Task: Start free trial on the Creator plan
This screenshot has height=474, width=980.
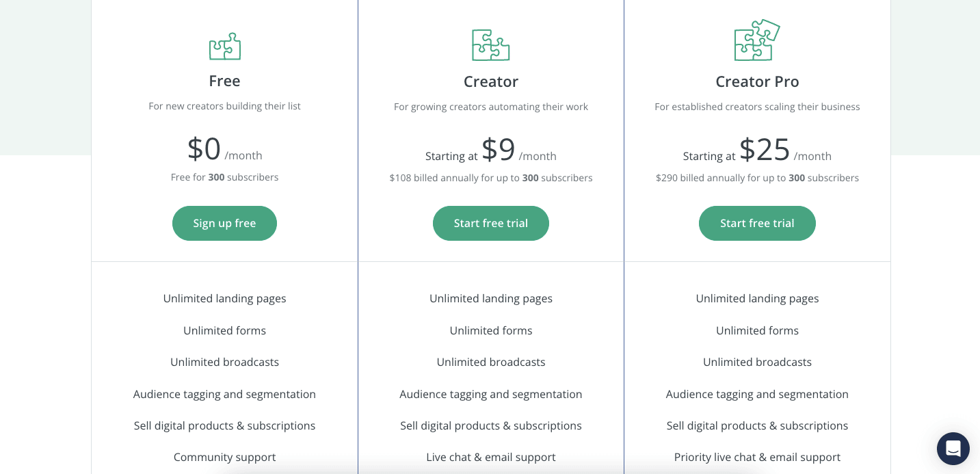Action: 490,223
